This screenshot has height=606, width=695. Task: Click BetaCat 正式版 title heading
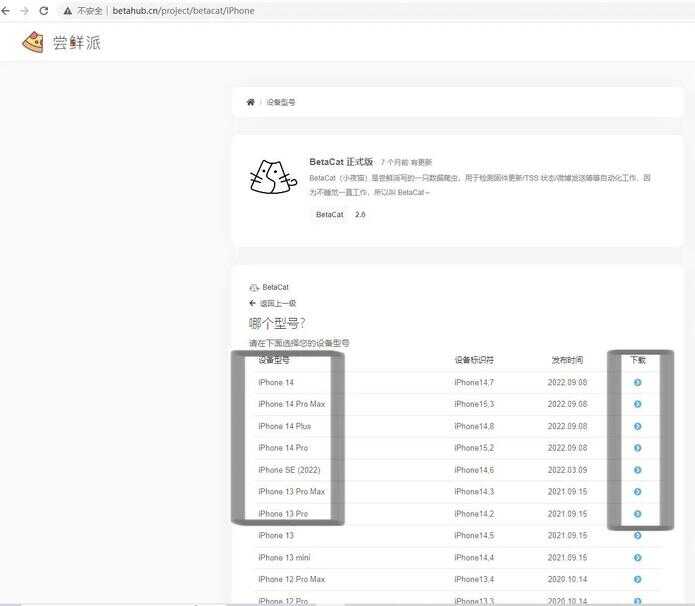tap(341, 161)
